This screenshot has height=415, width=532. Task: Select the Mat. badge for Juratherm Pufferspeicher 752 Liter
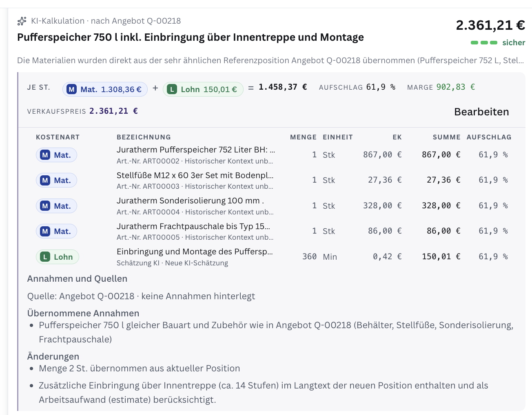tap(57, 155)
